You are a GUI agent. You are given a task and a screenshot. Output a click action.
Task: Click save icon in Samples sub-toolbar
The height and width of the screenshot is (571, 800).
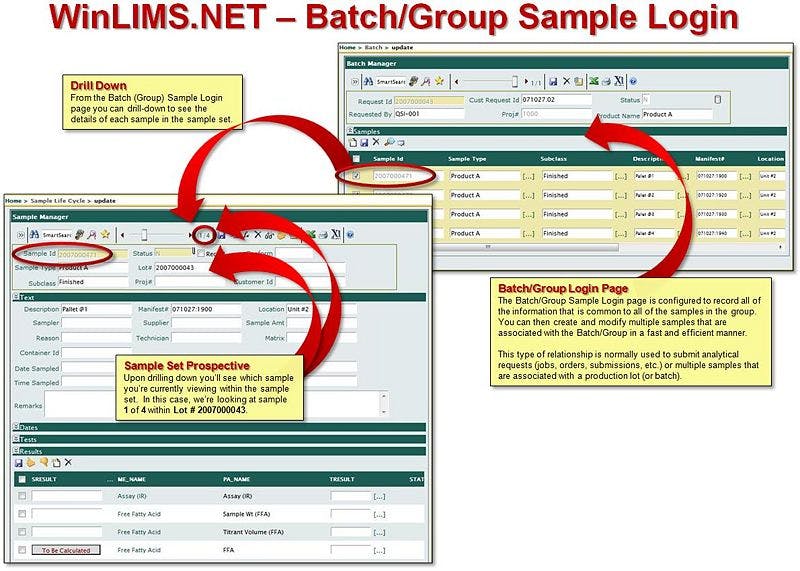tap(364, 143)
